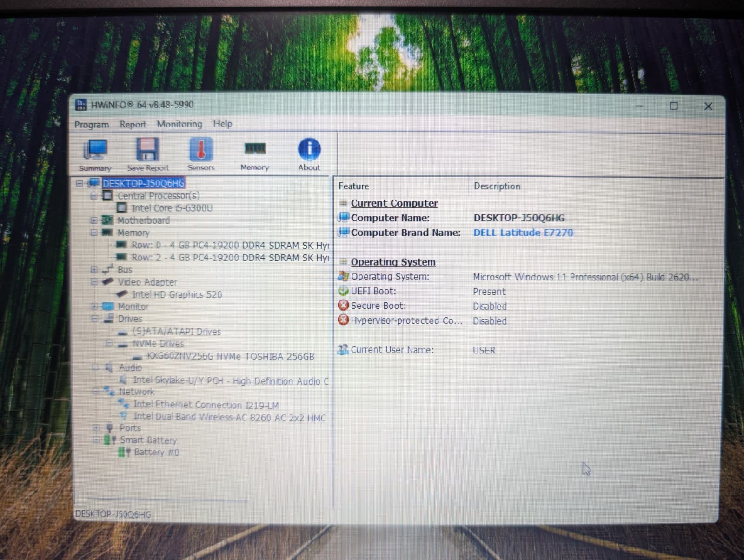744x560 pixels.
Task: Click the Computer Name monitor icon
Action: click(344, 217)
